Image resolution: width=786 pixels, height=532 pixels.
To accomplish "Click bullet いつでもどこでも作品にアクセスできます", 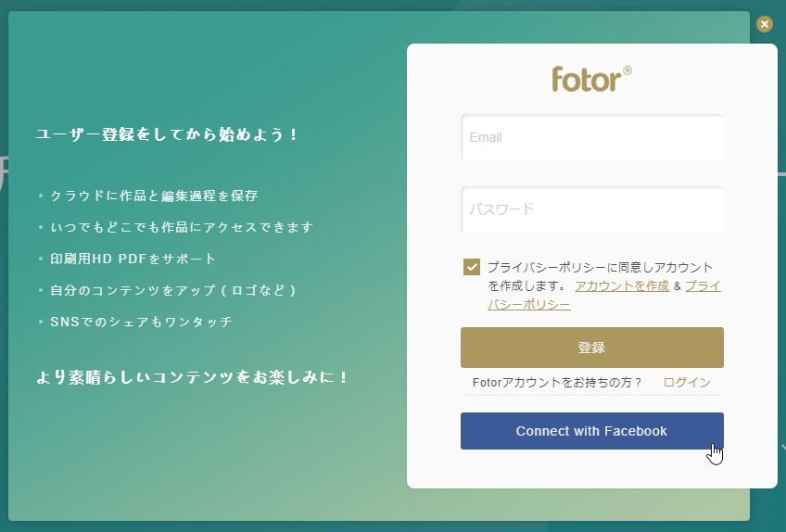I will [x=182, y=227].
